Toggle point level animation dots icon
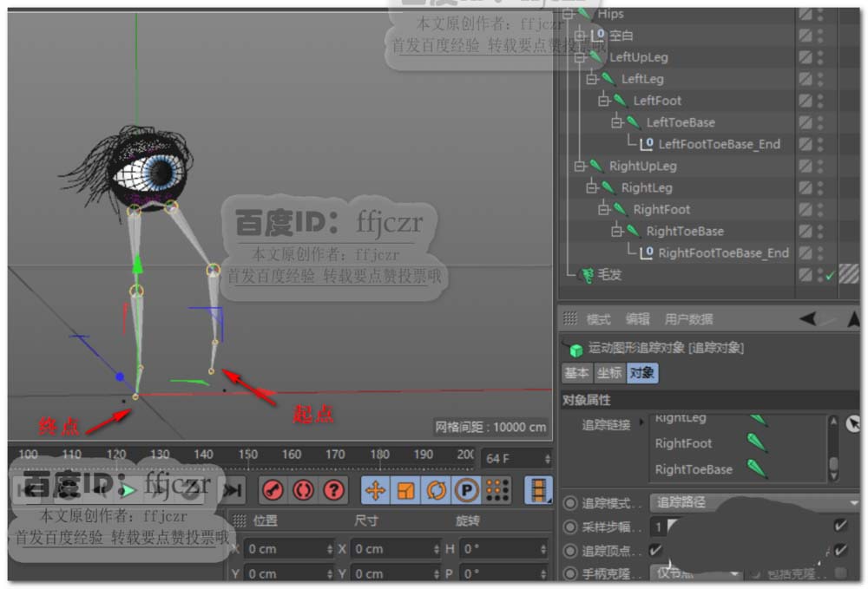868x589 pixels. (497, 490)
